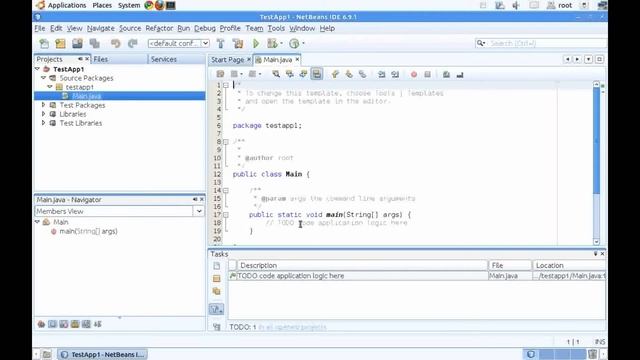Screen dimensions: 640x360
Task: Click the Shift Line Right editor icon
Action: (x=395, y=74)
